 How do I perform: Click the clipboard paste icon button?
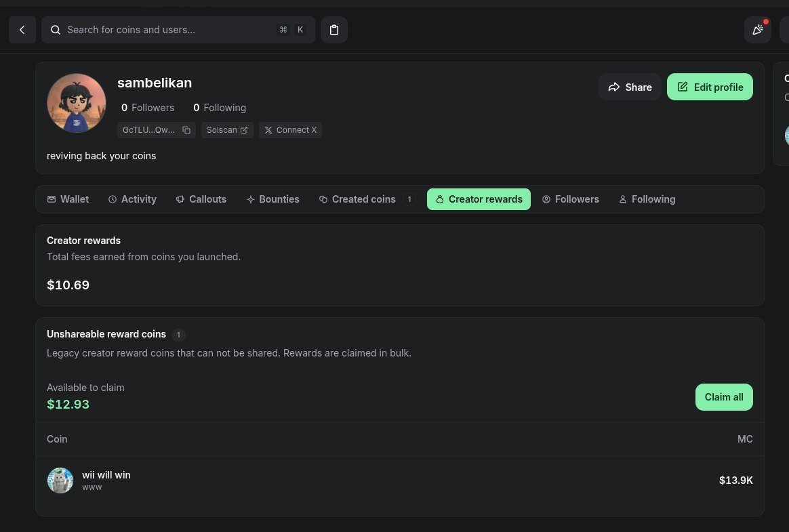(x=334, y=30)
